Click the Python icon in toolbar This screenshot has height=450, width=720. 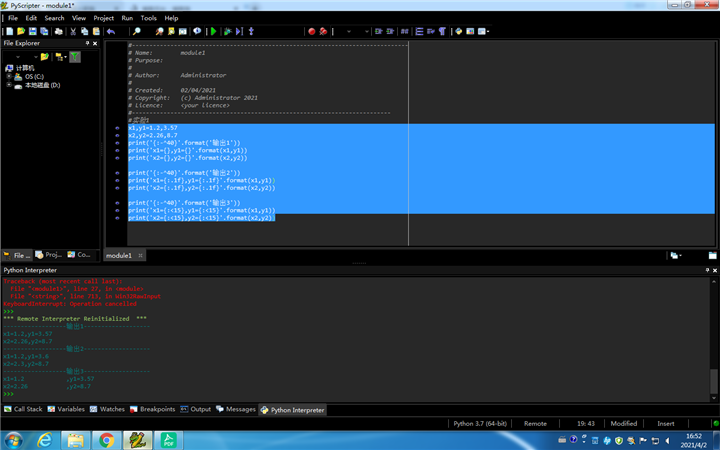(458, 31)
